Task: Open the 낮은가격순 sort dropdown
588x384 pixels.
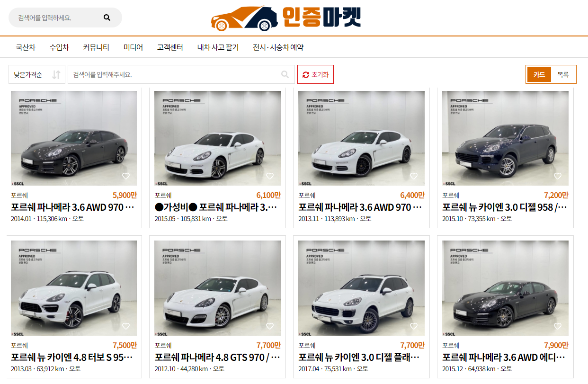Action: [37, 74]
